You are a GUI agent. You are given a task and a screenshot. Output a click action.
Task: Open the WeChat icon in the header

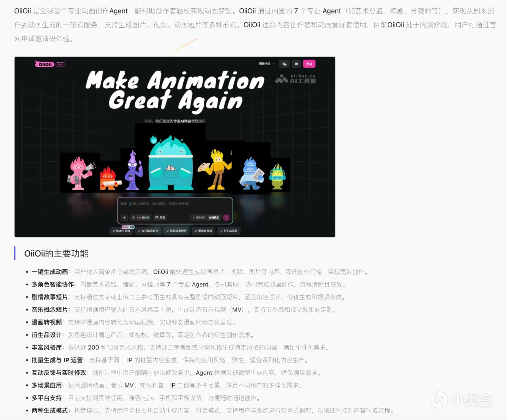[x=284, y=64]
